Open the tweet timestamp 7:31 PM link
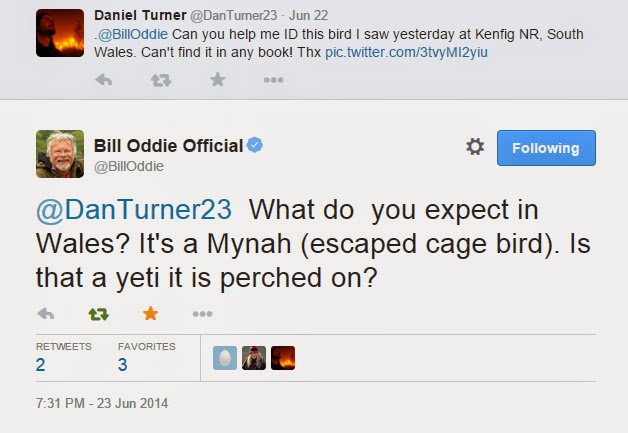Viewport: 628px width, 433px height. pyautogui.click(x=102, y=404)
